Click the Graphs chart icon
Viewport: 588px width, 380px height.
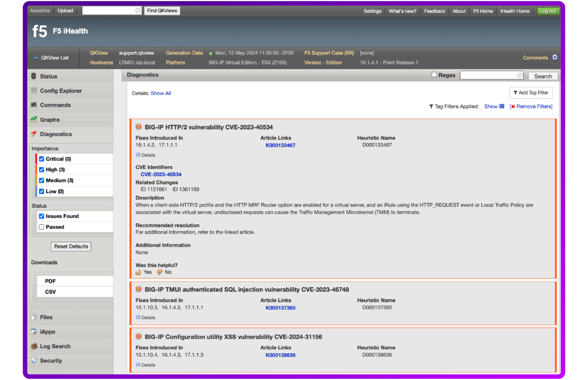coord(34,119)
